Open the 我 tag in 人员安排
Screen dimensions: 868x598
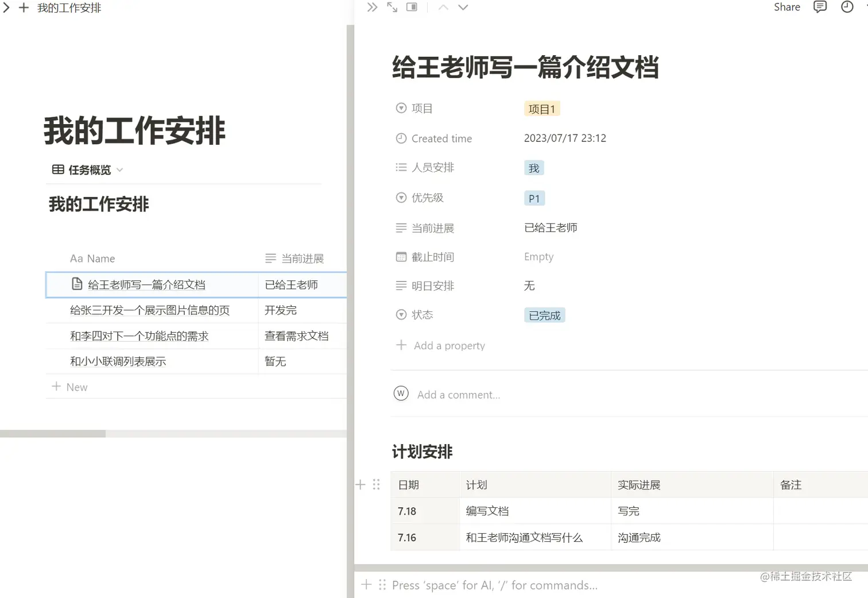[x=534, y=168]
